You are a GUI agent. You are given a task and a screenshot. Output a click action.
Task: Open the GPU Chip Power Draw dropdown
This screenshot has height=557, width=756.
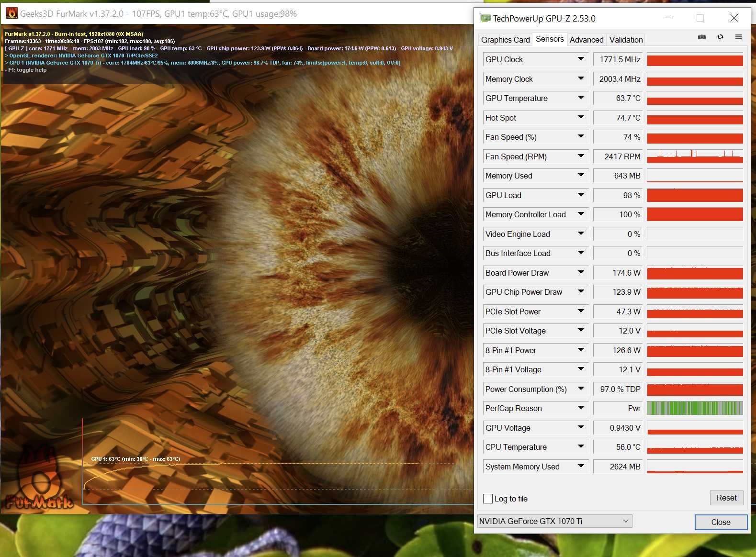tap(581, 292)
